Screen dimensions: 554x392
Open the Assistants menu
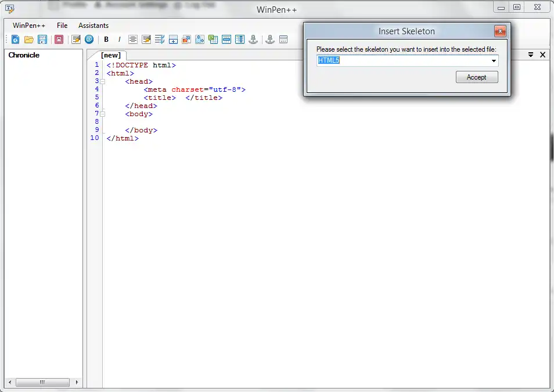pos(93,26)
